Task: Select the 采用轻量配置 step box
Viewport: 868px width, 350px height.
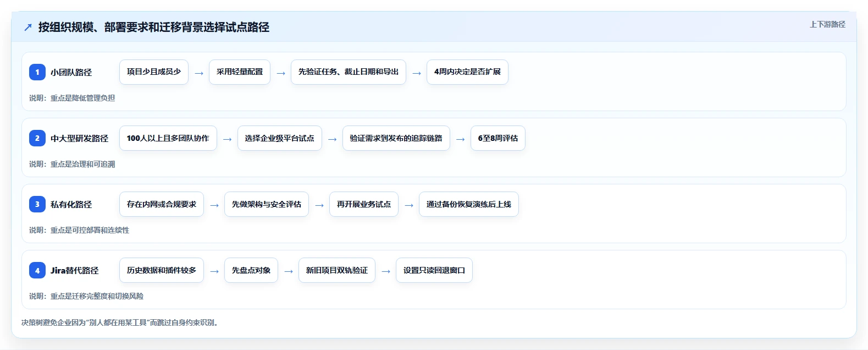Action: (240, 72)
